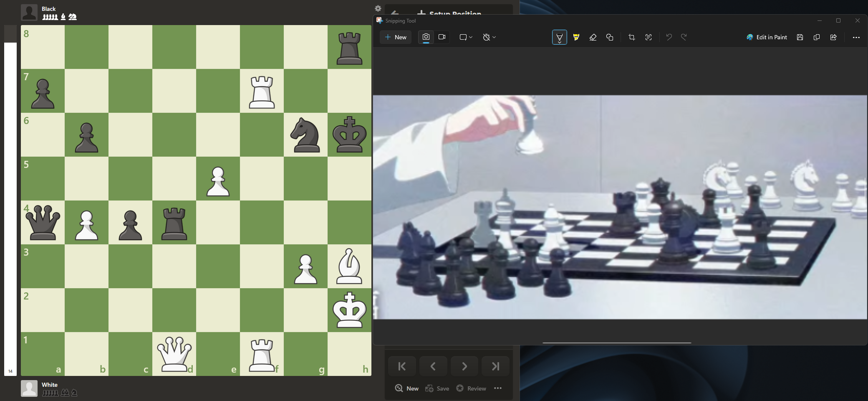This screenshot has height=401, width=868.
Task: Select the black pawn on c4
Action: click(x=130, y=226)
